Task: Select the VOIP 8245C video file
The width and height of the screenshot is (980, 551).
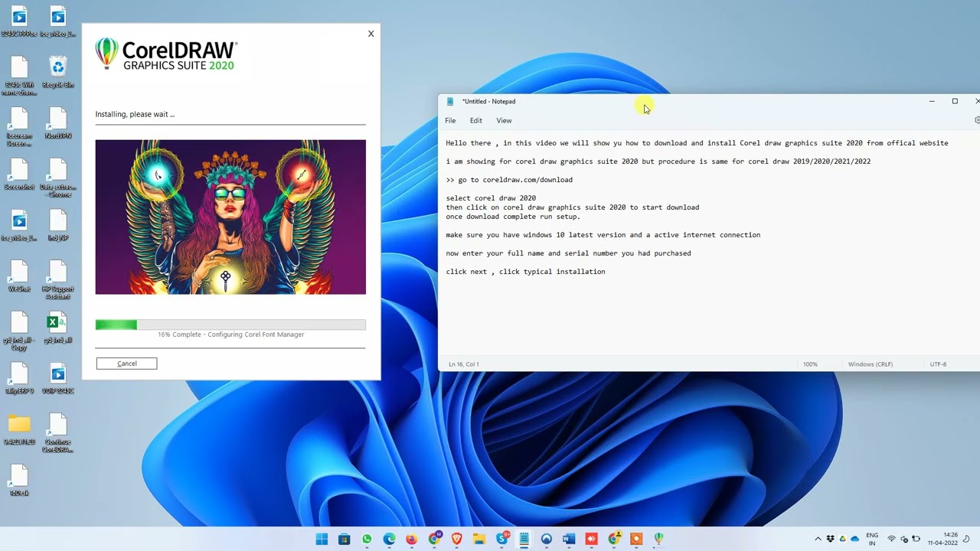Action: tap(58, 378)
